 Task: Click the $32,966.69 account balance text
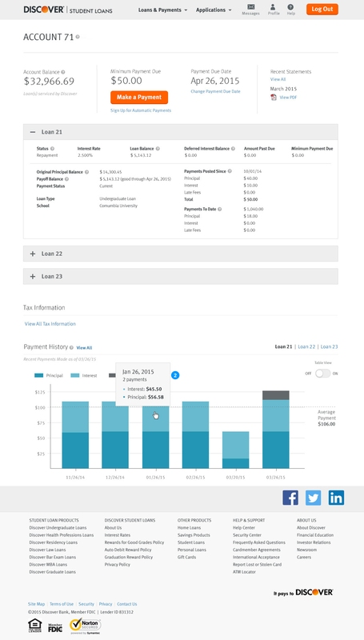point(49,82)
